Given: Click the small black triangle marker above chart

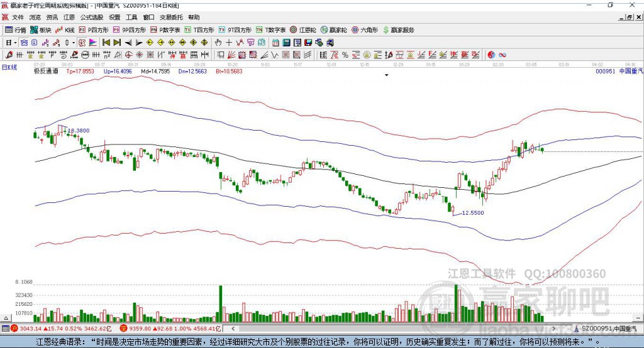Looking at the screenshot, I should [387, 75].
